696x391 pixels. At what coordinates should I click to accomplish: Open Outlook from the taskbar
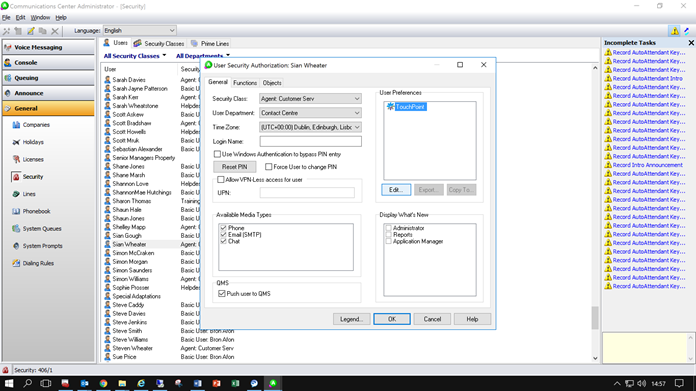pos(84,383)
